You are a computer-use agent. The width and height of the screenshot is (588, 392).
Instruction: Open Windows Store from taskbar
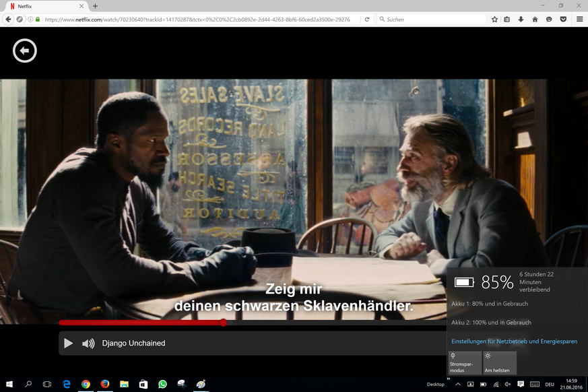pyautogui.click(x=143, y=384)
